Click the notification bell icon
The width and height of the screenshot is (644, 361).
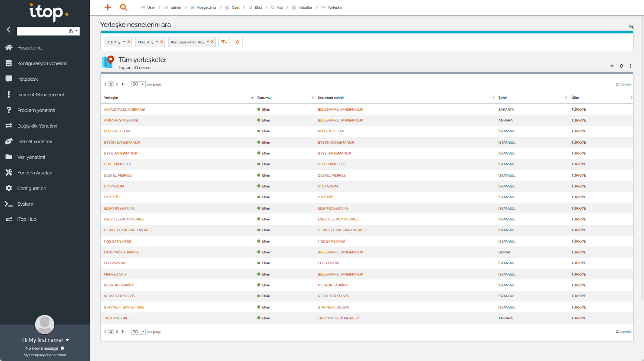[62, 348]
